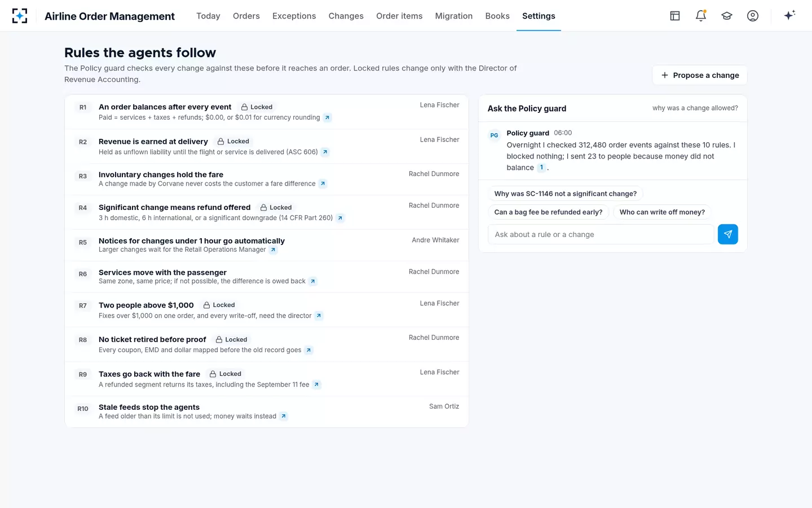
Task: Open R10 stale feeds arrow link
Action: [284, 416]
